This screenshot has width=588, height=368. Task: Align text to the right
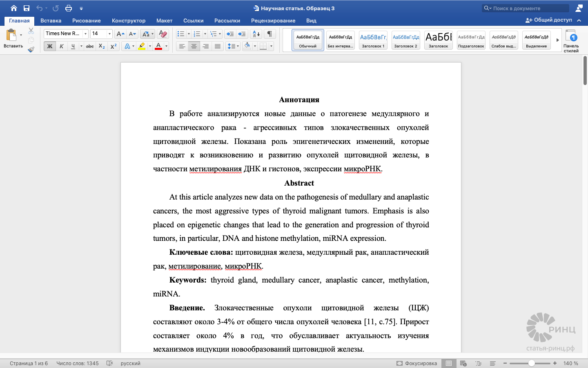(x=206, y=46)
